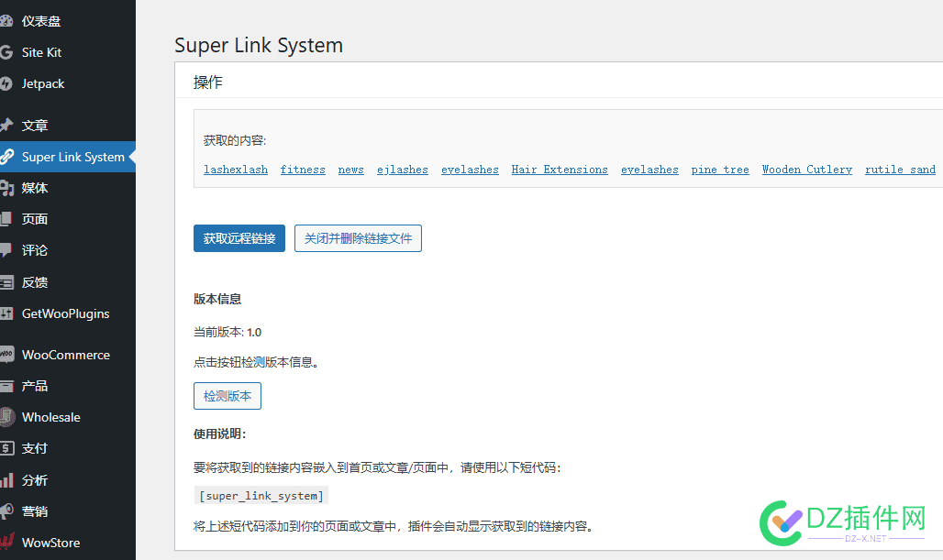This screenshot has width=943, height=560.
Task: Click the GetWooPlugins sliders icon
Action: 6,313
